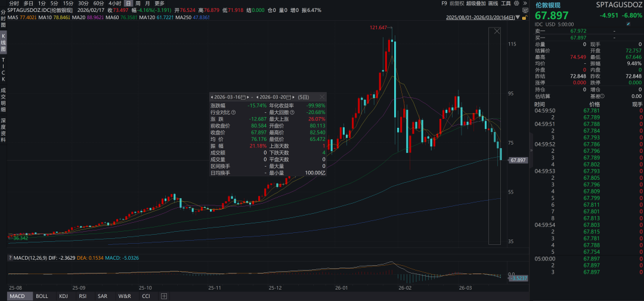Switch to the BOLL indicator tab
Viewport: 644px width, 301px height.
tap(42, 296)
